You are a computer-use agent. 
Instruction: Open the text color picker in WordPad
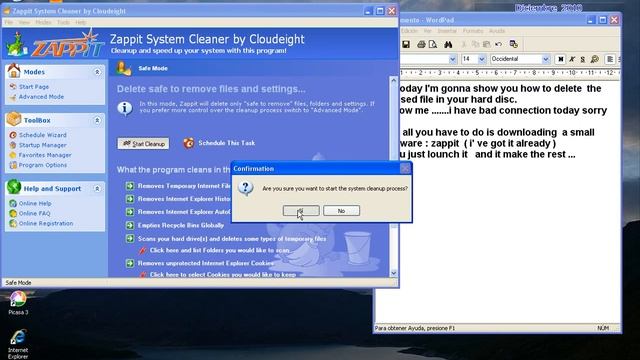pos(595,59)
